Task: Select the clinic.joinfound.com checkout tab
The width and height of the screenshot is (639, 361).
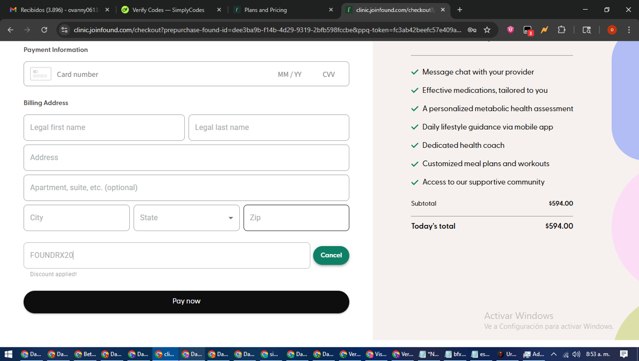Action: pyautogui.click(x=395, y=10)
